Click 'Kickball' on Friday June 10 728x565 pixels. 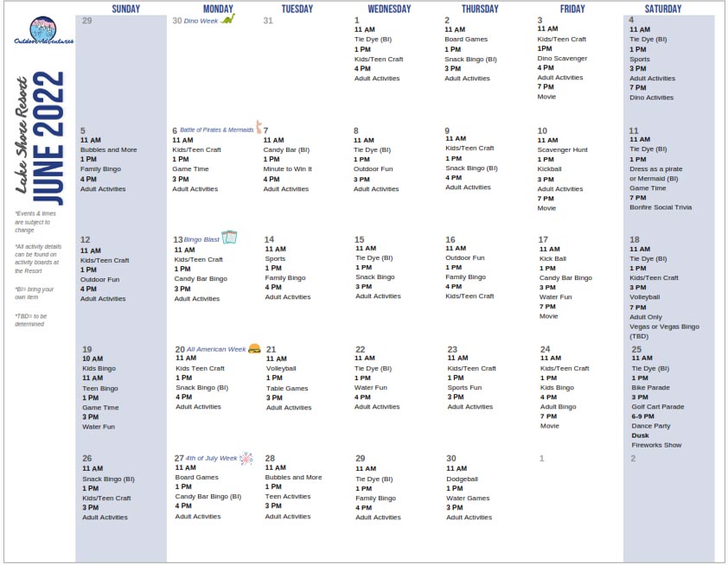tap(549, 168)
